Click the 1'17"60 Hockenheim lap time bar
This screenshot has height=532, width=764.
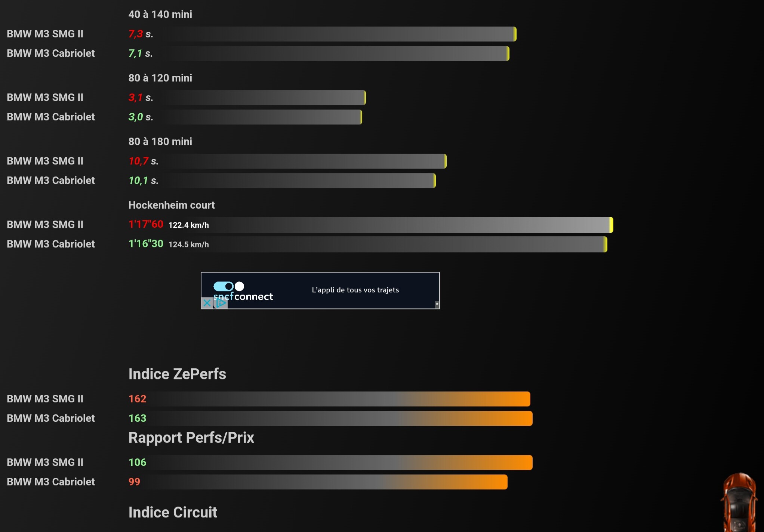(x=411, y=225)
